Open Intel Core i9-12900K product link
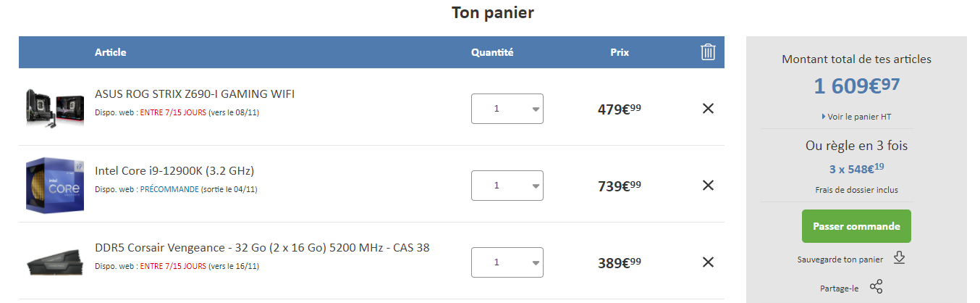 tap(174, 171)
